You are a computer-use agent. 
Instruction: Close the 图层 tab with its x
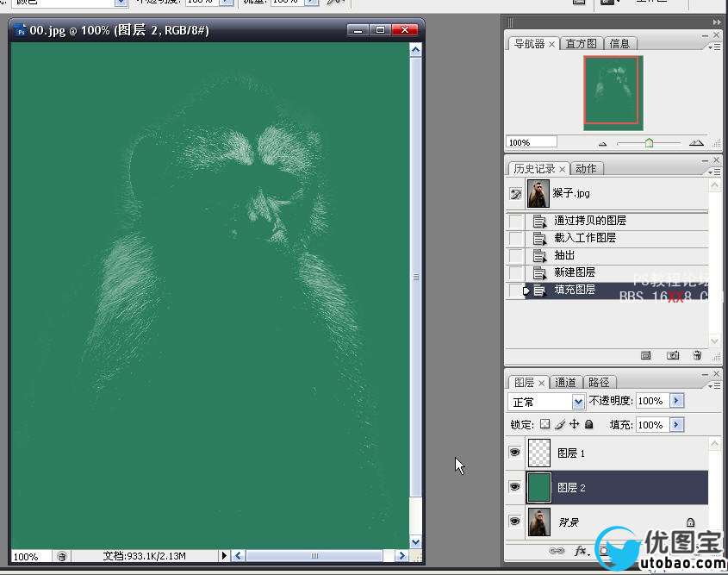coord(541,383)
